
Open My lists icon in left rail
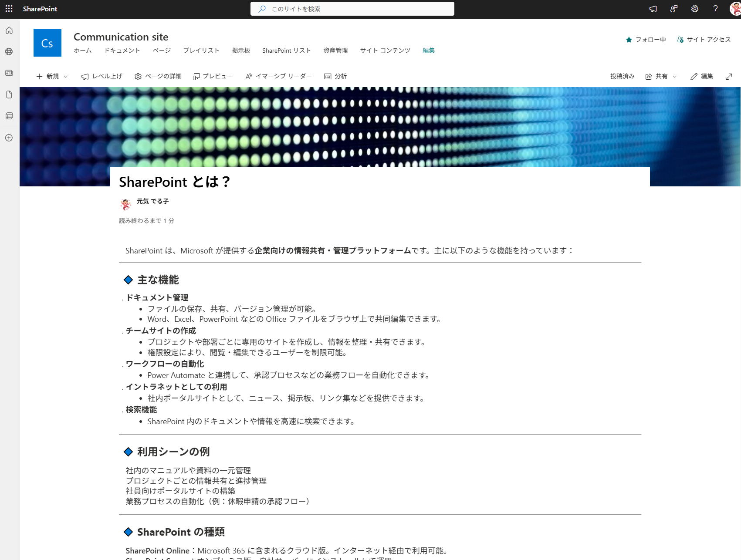(x=9, y=116)
